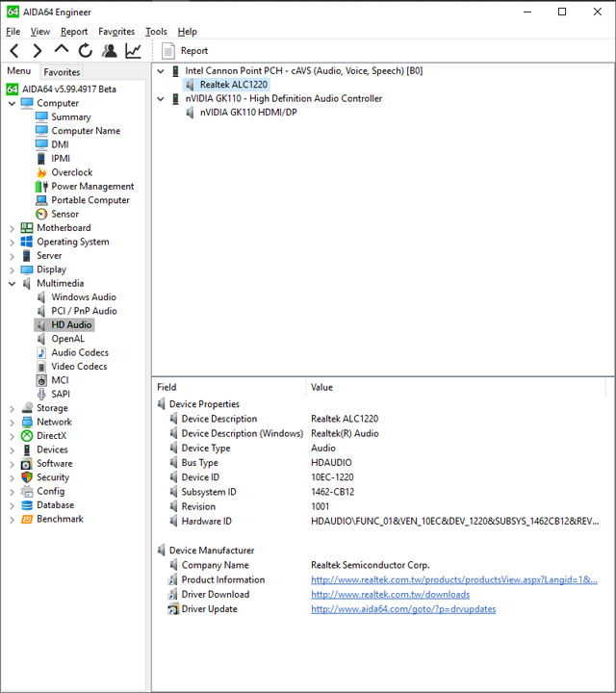Image resolution: width=616 pixels, height=693 pixels.
Task: Click the Storage drive icon
Action: point(27,408)
